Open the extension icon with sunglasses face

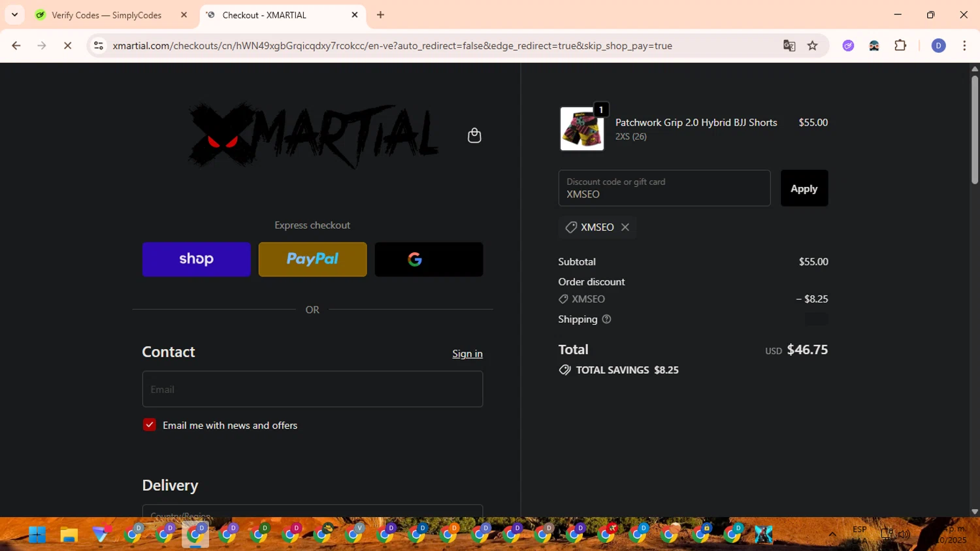(874, 46)
